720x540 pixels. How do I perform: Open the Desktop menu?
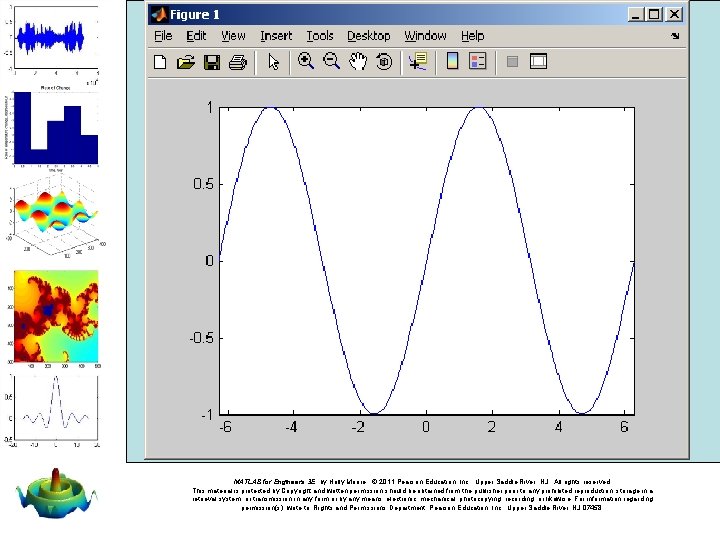tap(368, 36)
